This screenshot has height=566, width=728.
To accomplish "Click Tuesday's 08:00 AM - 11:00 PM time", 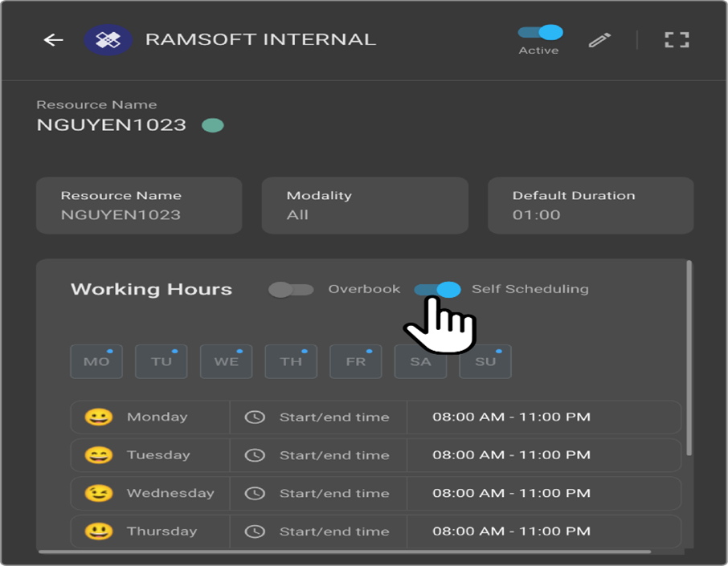I will pos(511,455).
